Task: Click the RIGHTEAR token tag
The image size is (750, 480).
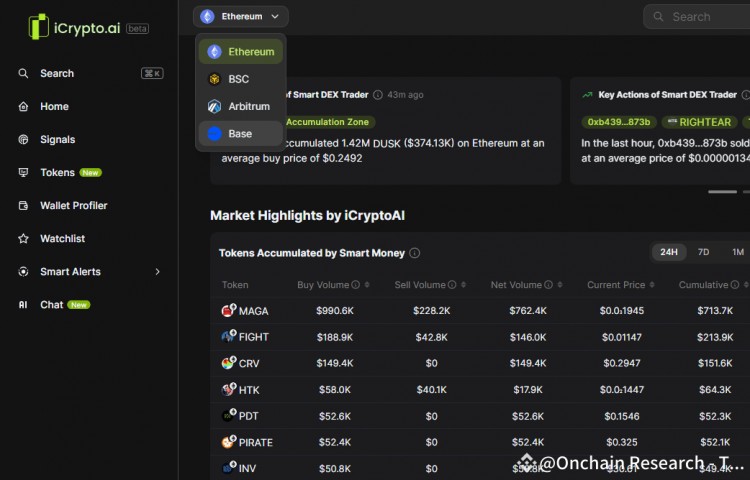Action: pos(699,122)
